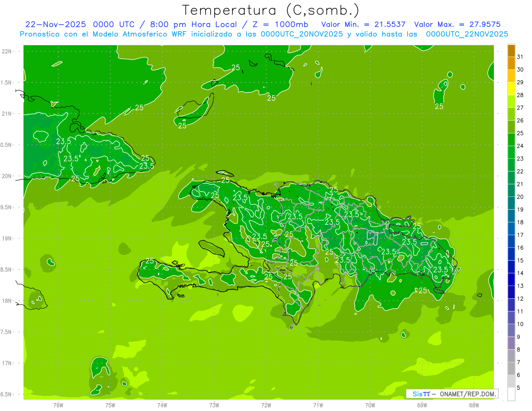Viewport: 532px width, 411px height.
Task: Click the light gray legend swatch between 5 and 6
Action: [x=511, y=381]
